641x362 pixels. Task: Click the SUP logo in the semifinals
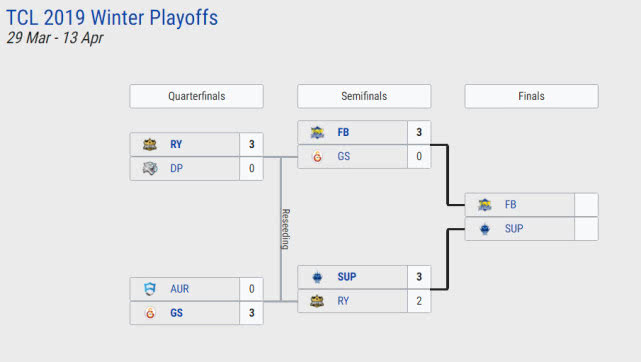pyautogui.click(x=317, y=277)
